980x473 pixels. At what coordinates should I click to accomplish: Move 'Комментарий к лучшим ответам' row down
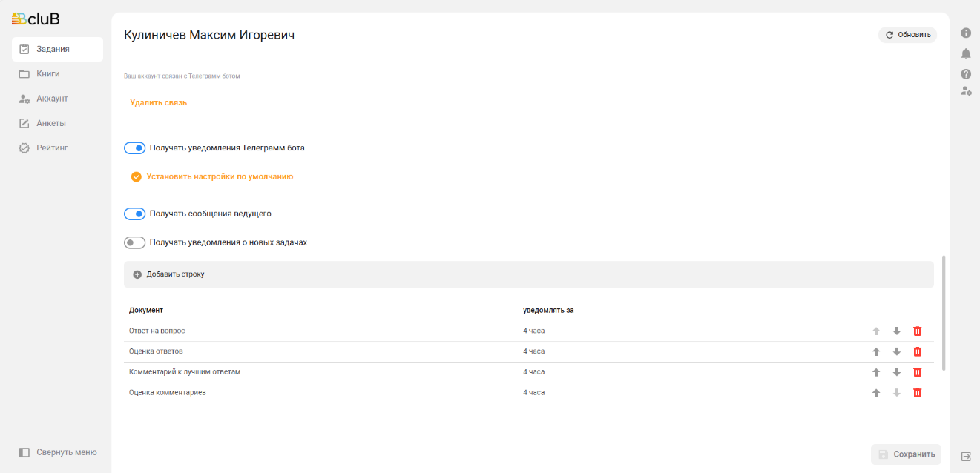(x=896, y=372)
